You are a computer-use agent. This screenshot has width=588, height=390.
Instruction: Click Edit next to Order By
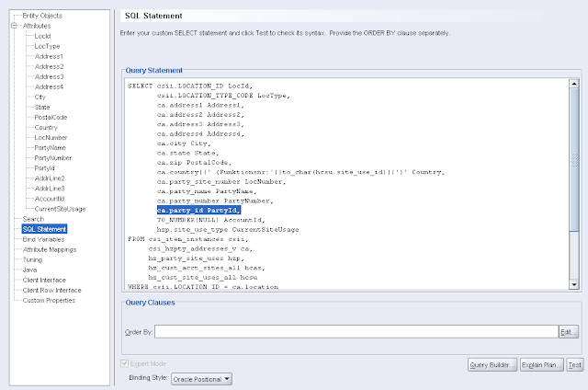click(x=569, y=331)
